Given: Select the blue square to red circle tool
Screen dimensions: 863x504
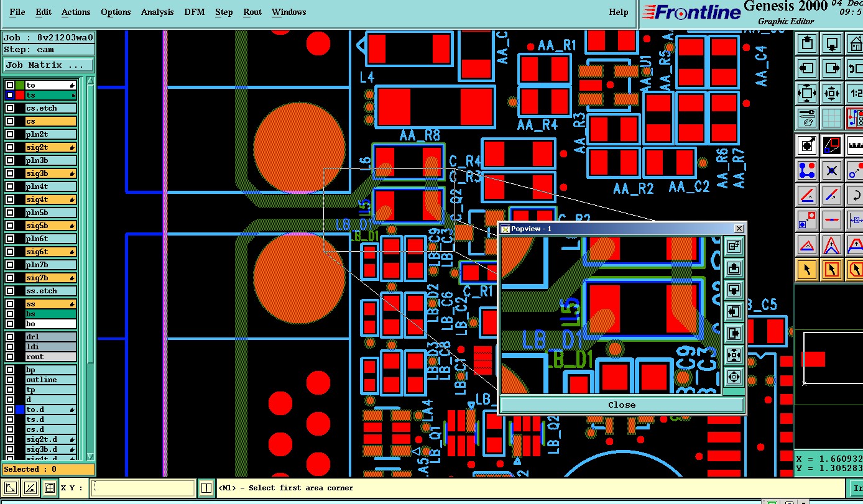Looking at the screenshot, I should 806,219.
